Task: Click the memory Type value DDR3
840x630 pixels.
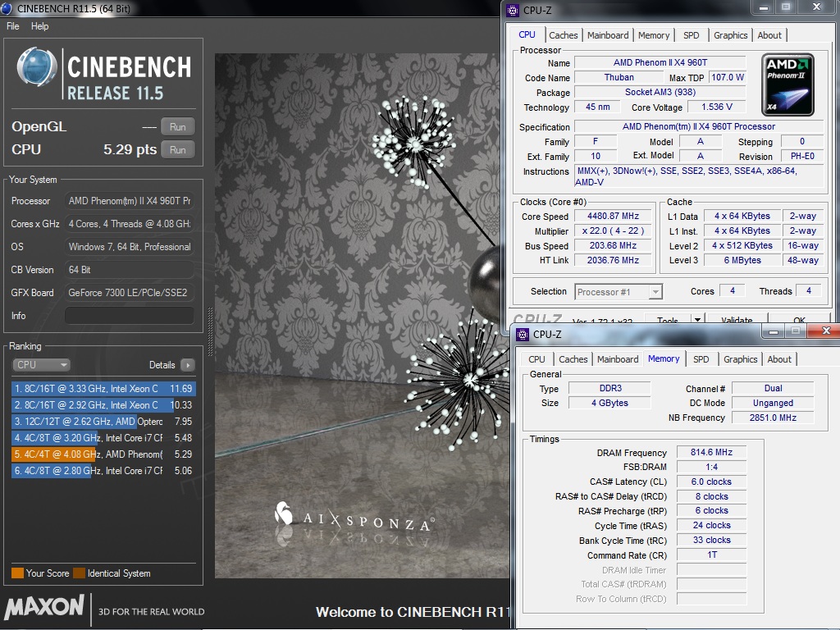Action: (609, 388)
